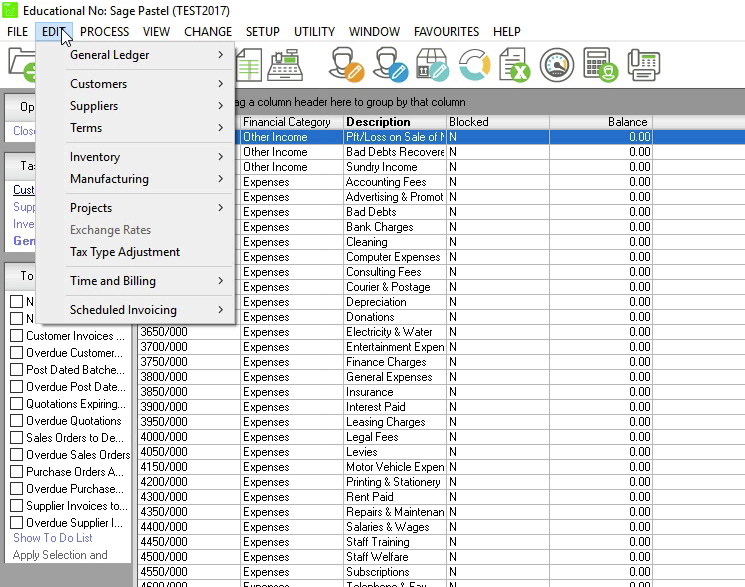
Task: Click the calculator toolbar icon
Action: click(600, 65)
